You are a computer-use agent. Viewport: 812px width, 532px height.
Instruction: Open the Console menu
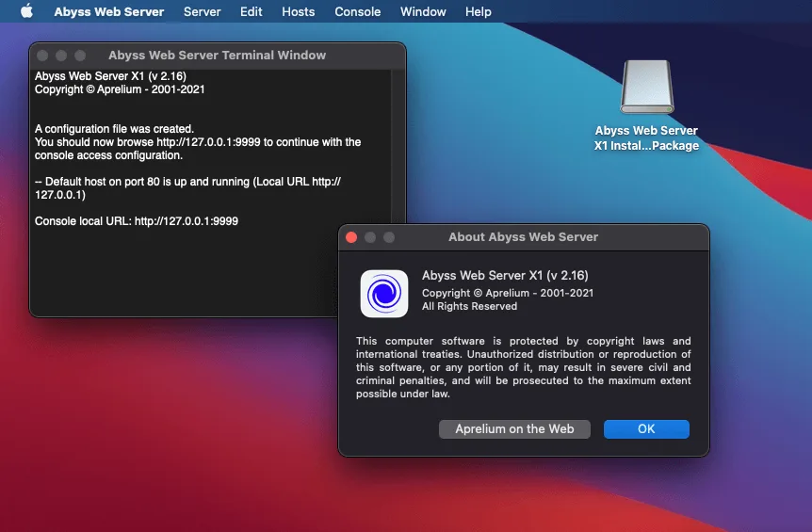[x=357, y=11]
